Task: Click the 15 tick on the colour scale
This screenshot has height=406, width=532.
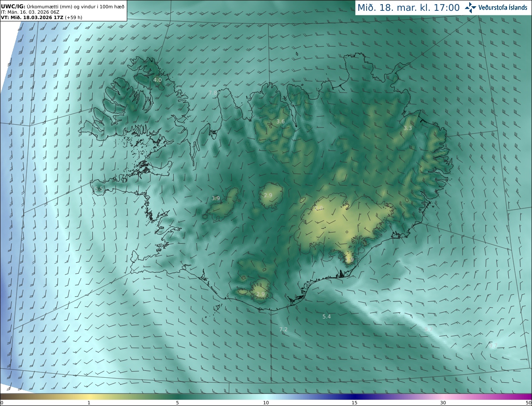Action: [x=355, y=403]
